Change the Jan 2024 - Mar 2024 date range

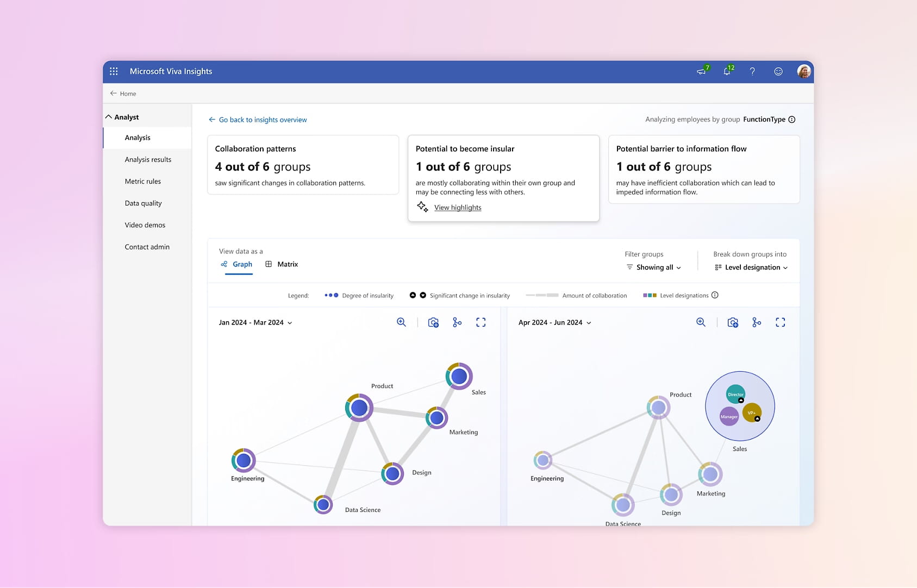(x=255, y=322)
